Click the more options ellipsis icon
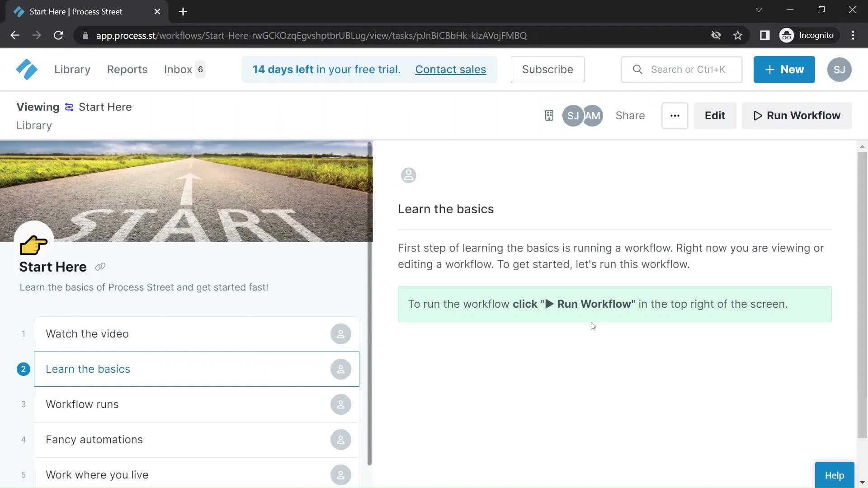The width and height of the screenshot is (868, 488). [675, 116]
